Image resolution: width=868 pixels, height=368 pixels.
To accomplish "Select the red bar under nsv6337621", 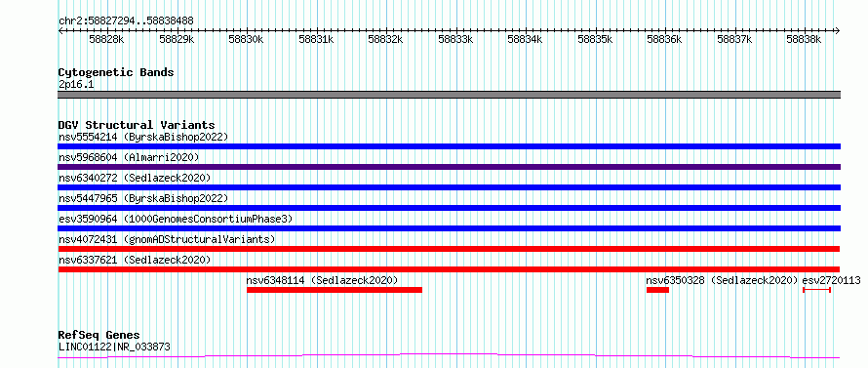I will pos(449,269).
